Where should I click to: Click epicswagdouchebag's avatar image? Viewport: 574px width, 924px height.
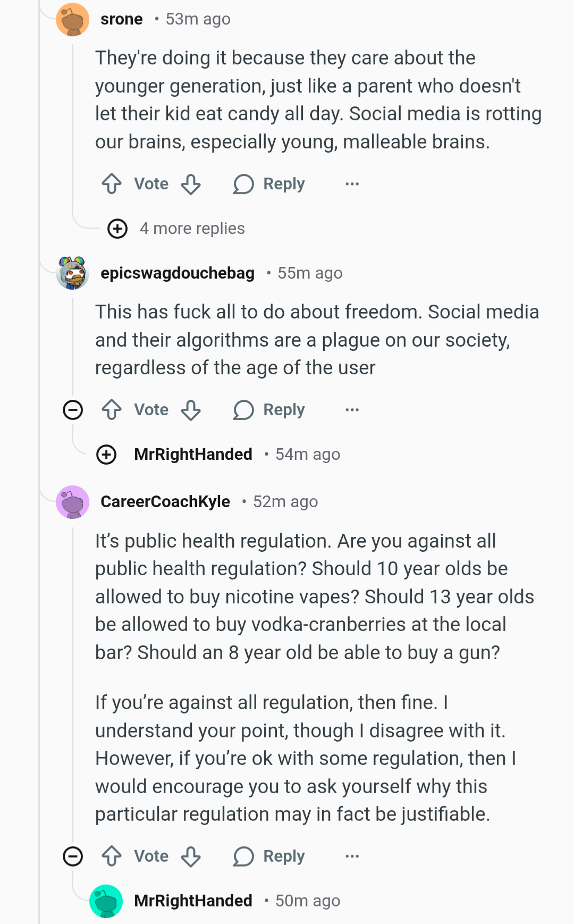click(73, 273)
